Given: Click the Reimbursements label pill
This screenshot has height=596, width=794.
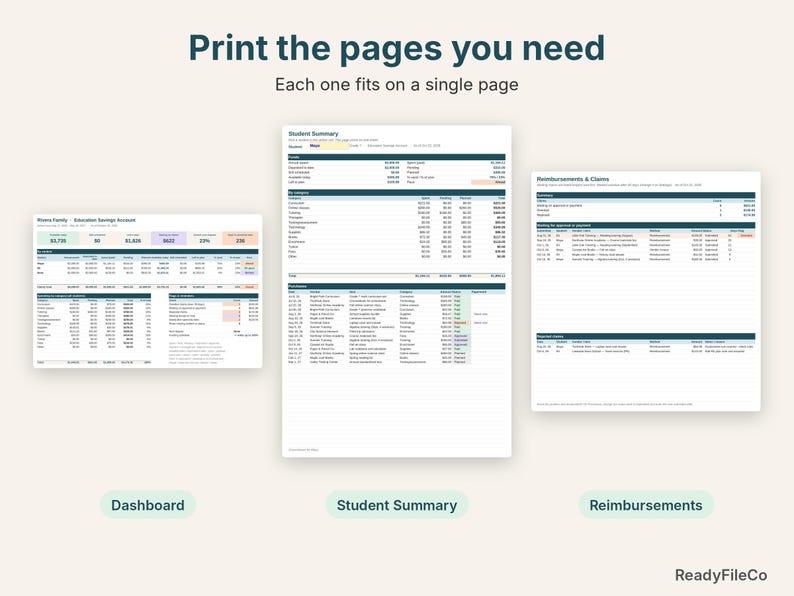Looking at the screenshot, I should [x=646, y=505].
